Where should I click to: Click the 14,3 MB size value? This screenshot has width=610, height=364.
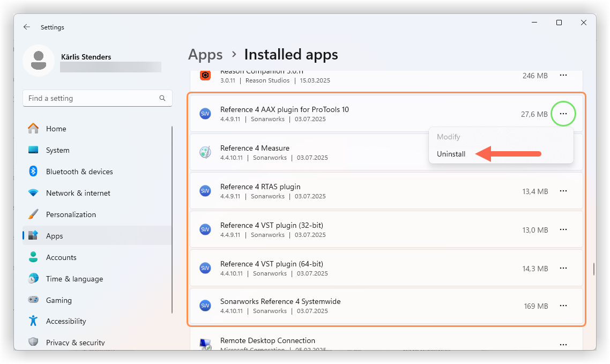coord(535,269)
